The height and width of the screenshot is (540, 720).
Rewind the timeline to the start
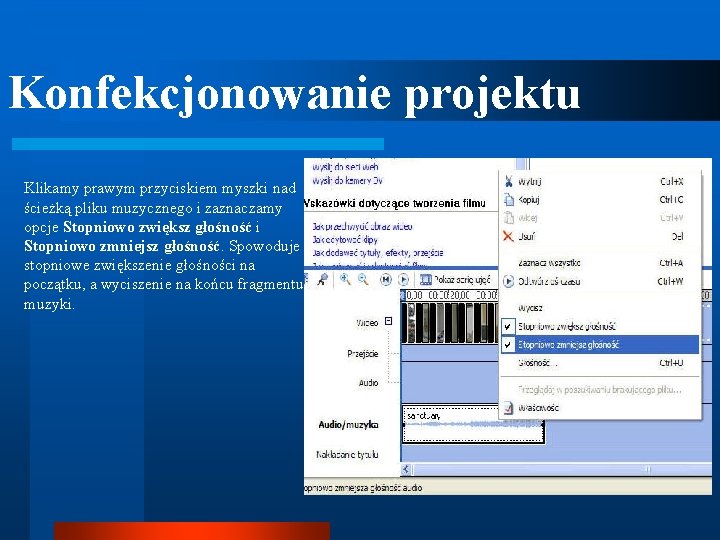(386, 279)
